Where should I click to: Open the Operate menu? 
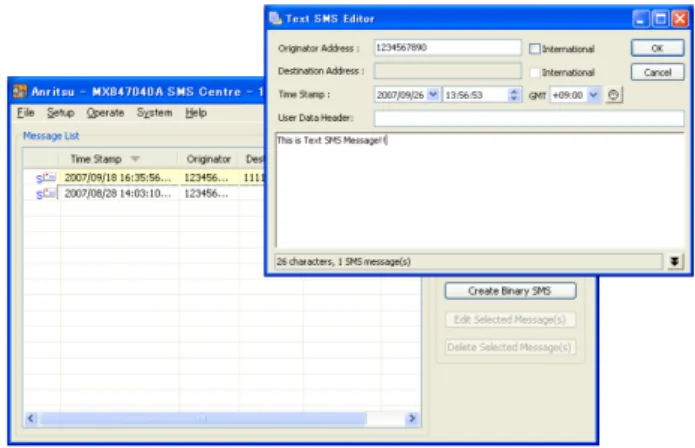[x=105, y=113]
